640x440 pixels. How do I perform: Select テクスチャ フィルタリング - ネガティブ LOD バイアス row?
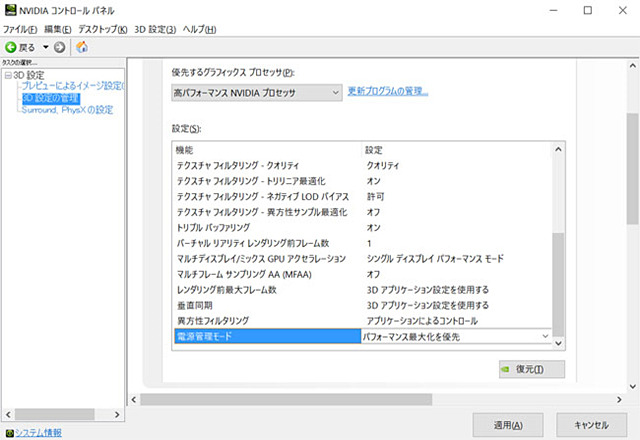point(362,196)
